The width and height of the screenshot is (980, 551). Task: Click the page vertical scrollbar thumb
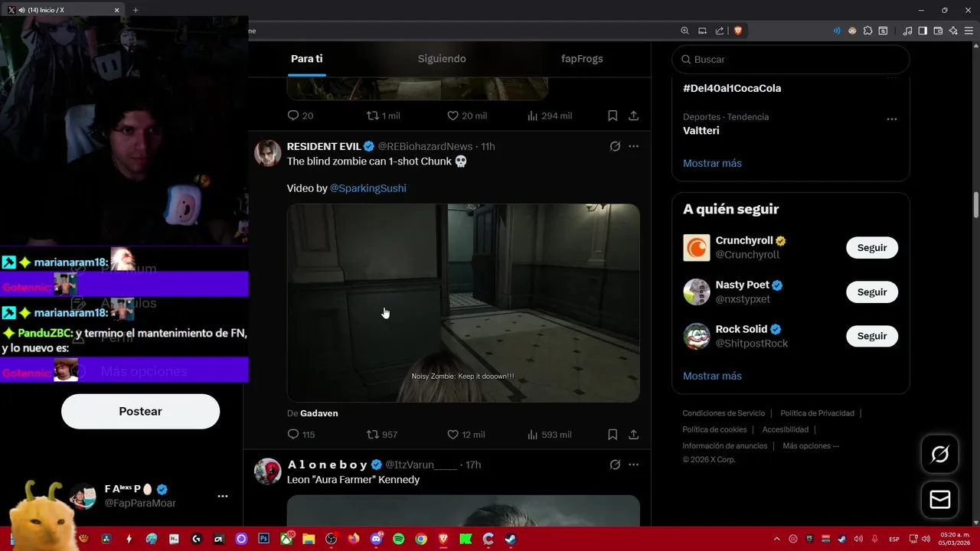coord(976,204)
